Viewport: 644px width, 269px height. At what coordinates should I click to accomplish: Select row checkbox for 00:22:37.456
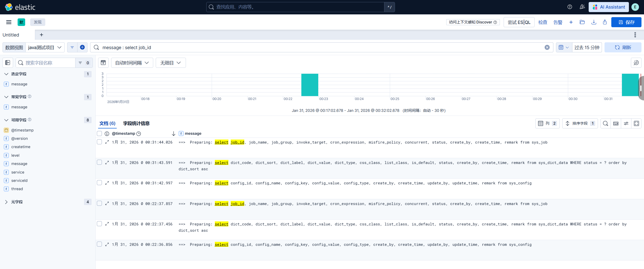pos(99,224)
